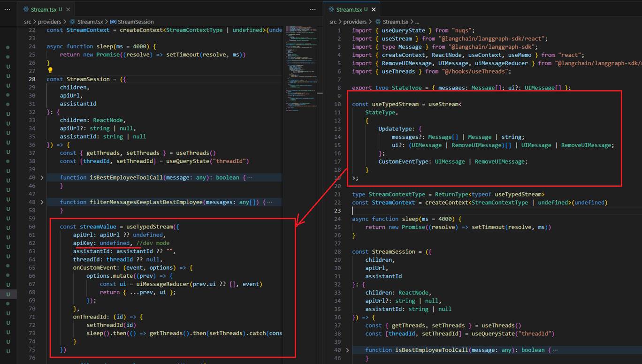
Task: Click "CustomEventType" in the right editor
Action: pyautogui.click(x=403, y=161)
